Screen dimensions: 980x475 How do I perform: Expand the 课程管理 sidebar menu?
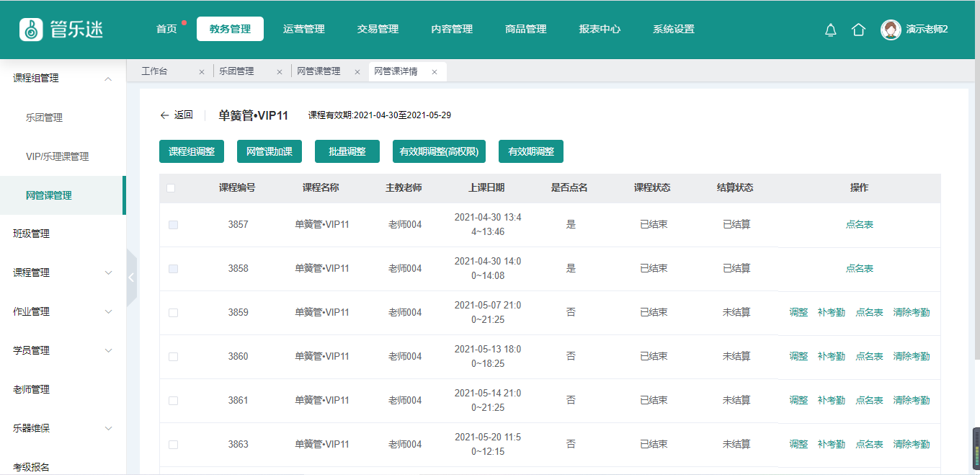108,273
